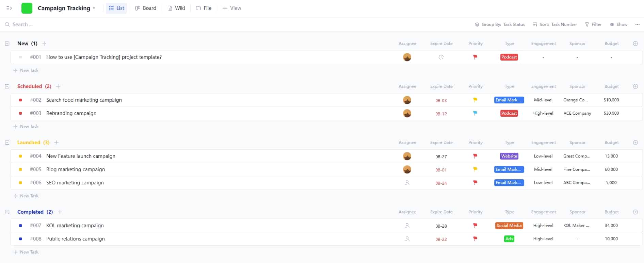Click the red priority flag for task #004

click(475, 156)
